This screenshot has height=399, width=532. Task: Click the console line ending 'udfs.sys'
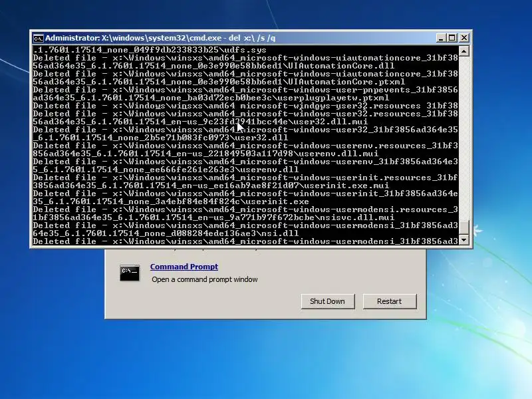[150, 50]
